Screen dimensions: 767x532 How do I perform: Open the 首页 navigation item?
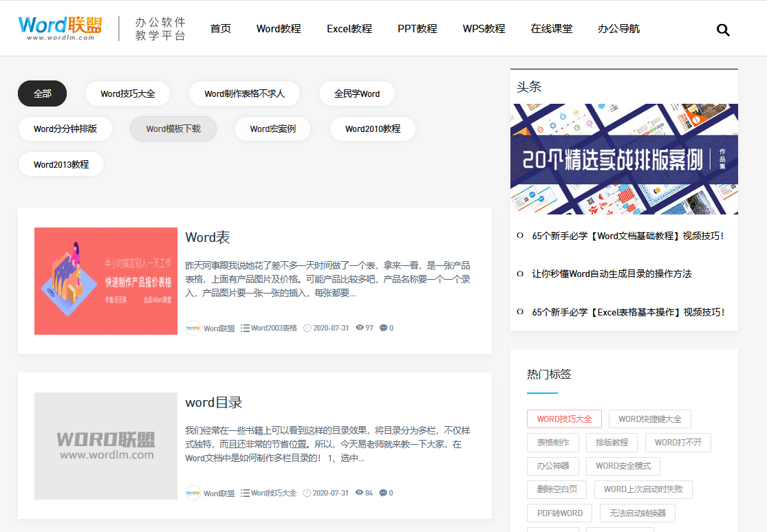click(220, 30)
